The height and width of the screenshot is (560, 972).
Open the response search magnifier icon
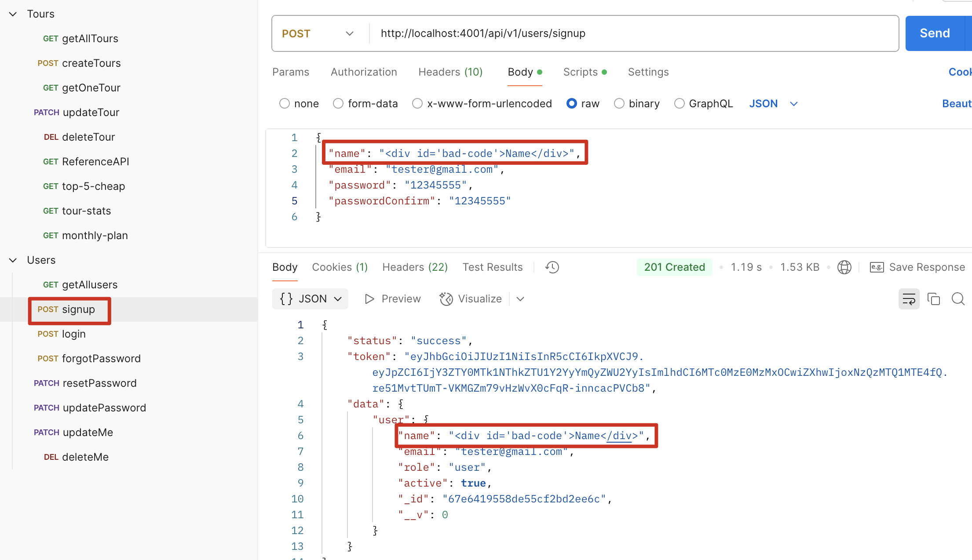pyautogui.click(x=958, y=299)
